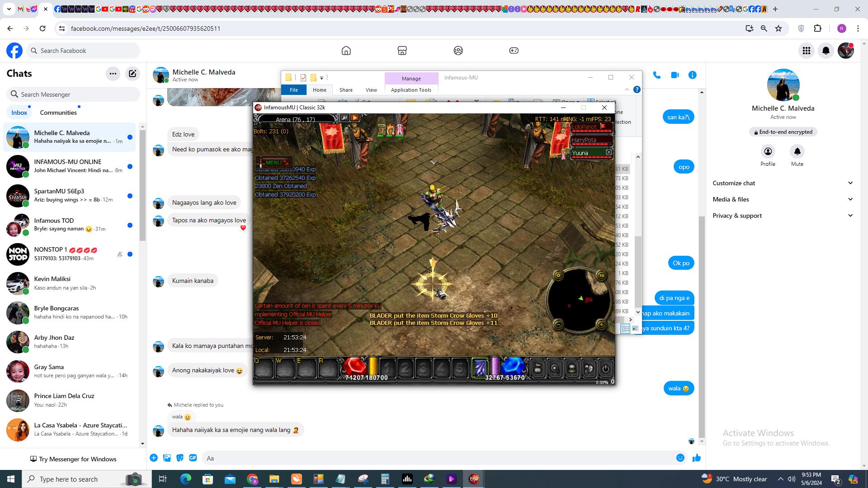Show hidden system tray icons chevron
Viewport: 868px width, 488px height.
pyautogui.click(x=780, y=479)
